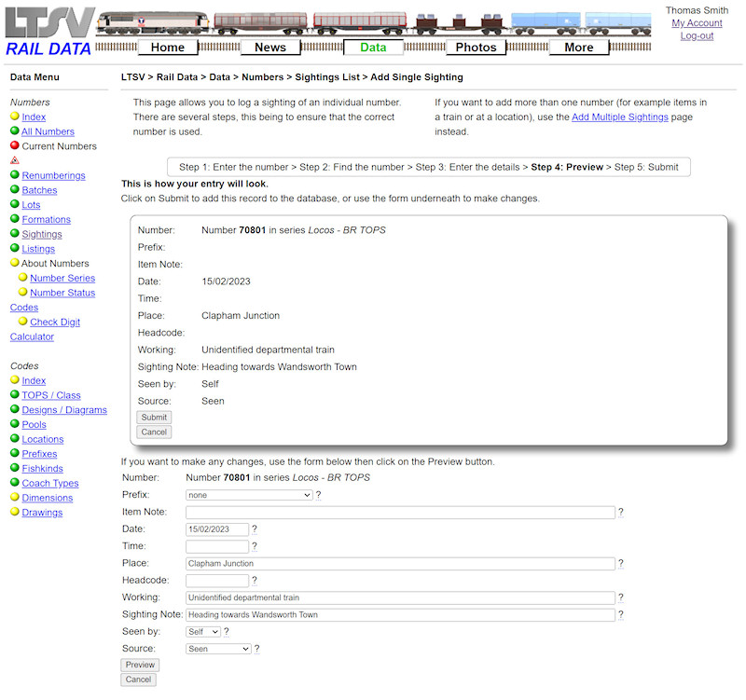Click the yellow dot icon beside Index under Numbers
The height and width of the screenshot is (700, 746).
point(17,117)
